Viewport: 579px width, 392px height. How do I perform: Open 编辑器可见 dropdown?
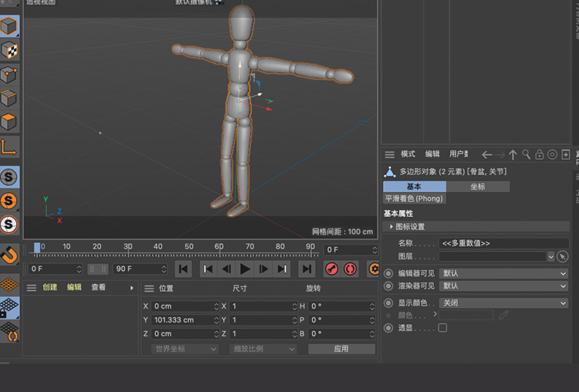(x=503, y=273)
